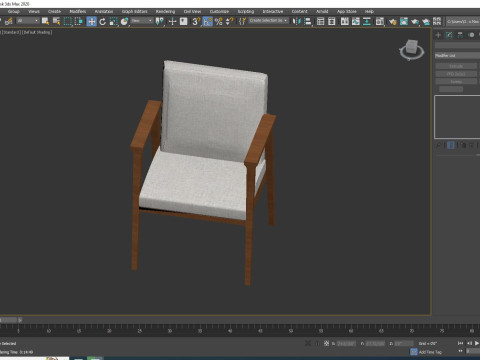The image size is (480, 360).
Task: Open the Interactive menu
Action: 273,11
